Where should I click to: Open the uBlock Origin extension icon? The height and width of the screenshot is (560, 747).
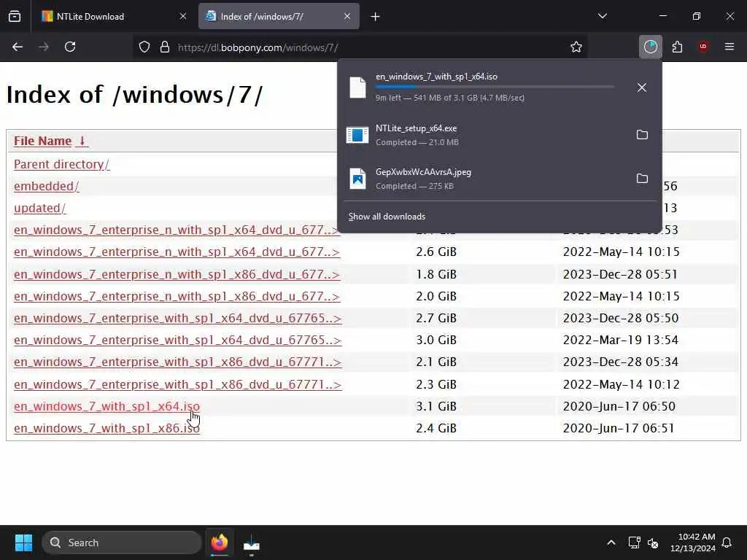[703, 47]
